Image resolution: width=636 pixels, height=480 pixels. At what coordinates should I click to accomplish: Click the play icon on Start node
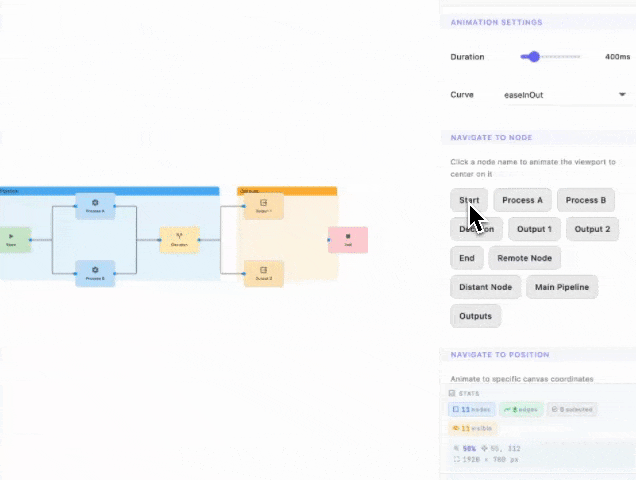(x=12, y=236)
